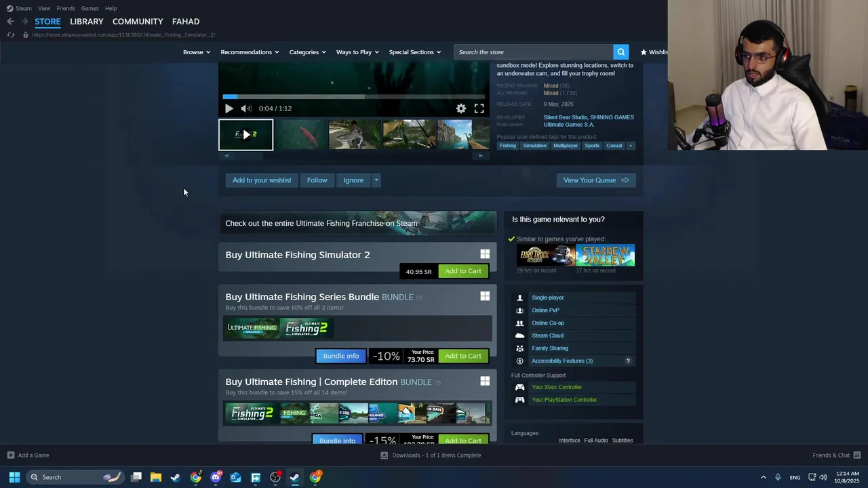Mute the trailer volume
Viewport: 868px width, 488px height.
pos(246,108)
